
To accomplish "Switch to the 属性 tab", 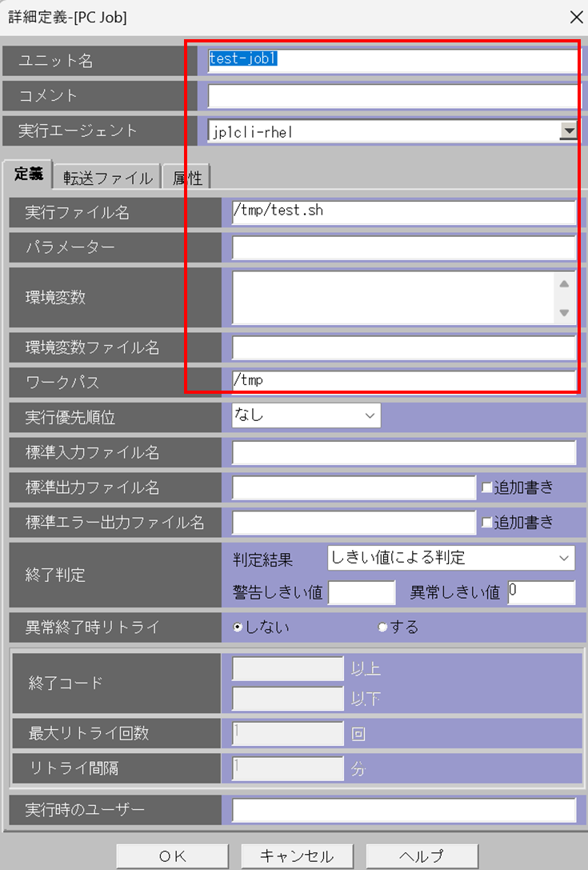I will tap(186, 178).
